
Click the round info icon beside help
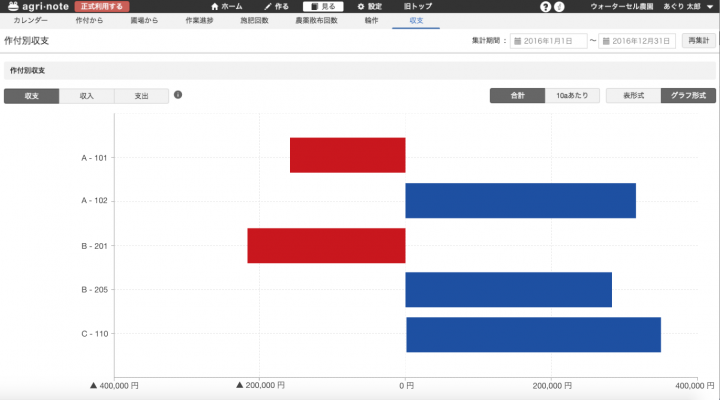(559, 6)
